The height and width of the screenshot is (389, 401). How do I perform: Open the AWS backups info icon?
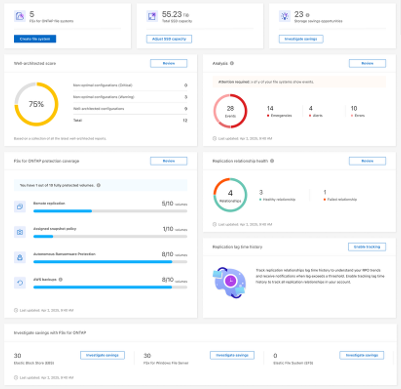pos(61,279)
